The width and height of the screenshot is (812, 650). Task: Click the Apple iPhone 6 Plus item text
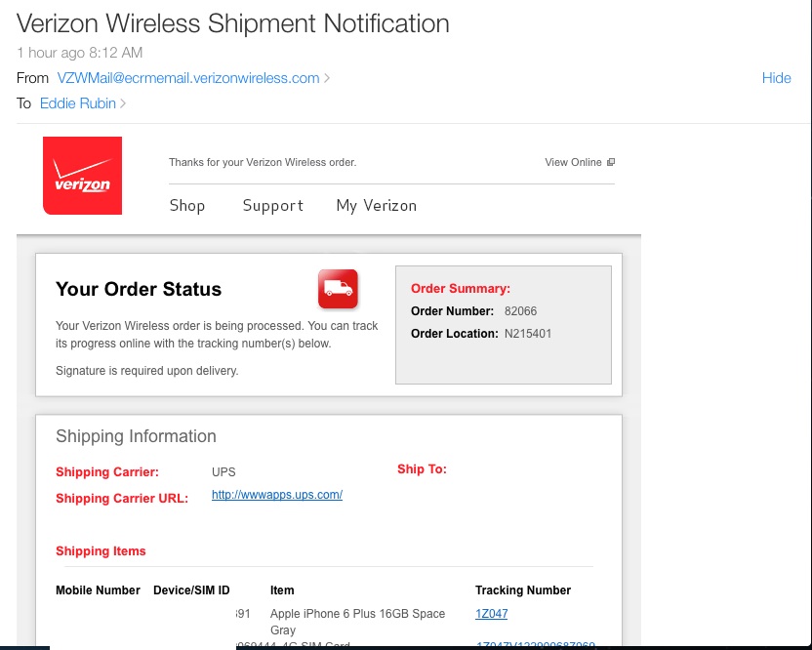(357, 622)
